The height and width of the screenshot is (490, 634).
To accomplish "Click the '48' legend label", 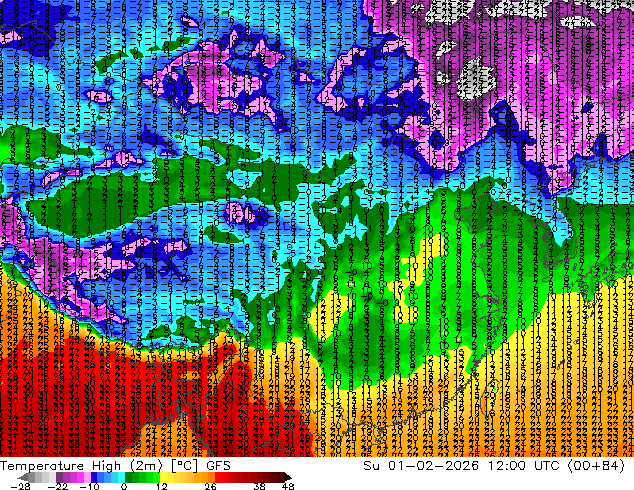I will [287, 486].
